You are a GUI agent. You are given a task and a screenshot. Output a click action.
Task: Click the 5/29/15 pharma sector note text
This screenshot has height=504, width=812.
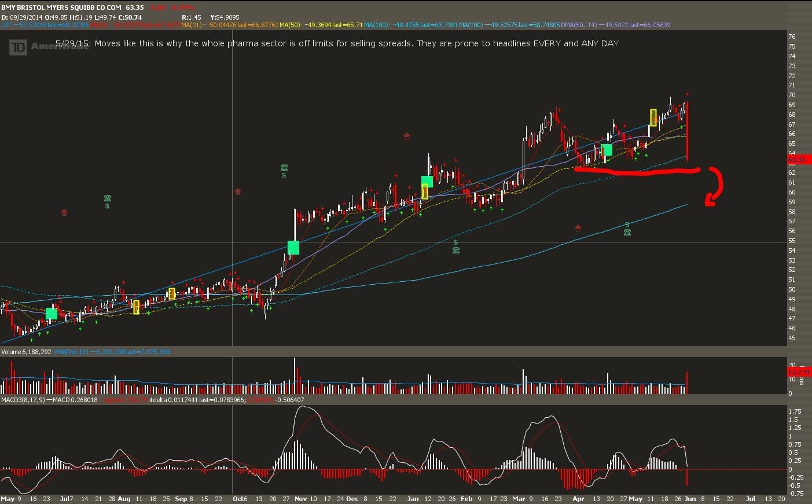[337, 43]
